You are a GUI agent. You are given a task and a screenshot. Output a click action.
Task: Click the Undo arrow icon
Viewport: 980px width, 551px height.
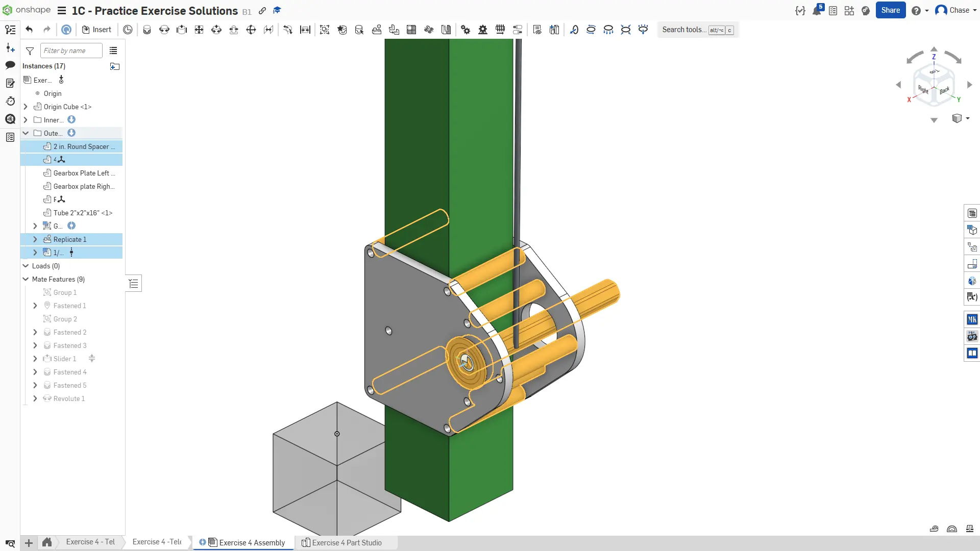tap(29, 30)
